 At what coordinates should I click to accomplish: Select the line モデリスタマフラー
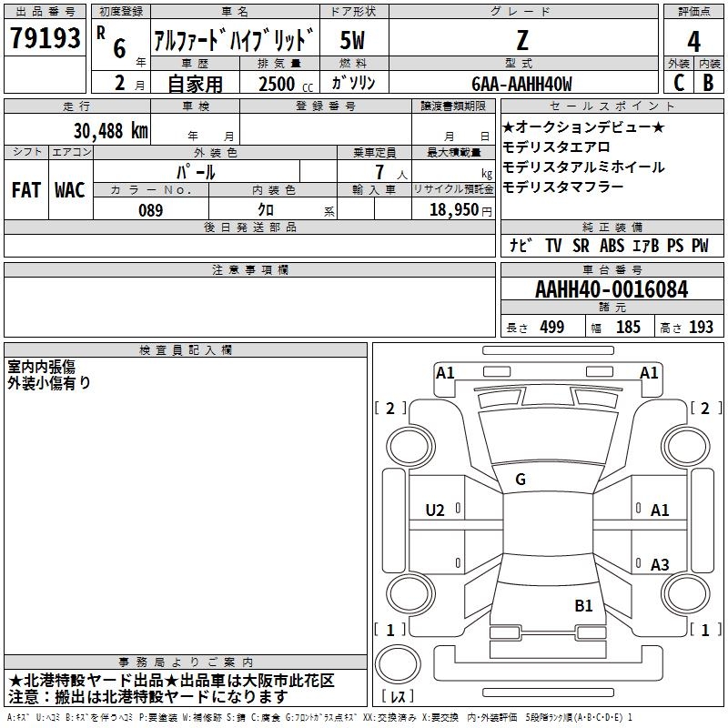pyautogui.click(x=562, y=187)
